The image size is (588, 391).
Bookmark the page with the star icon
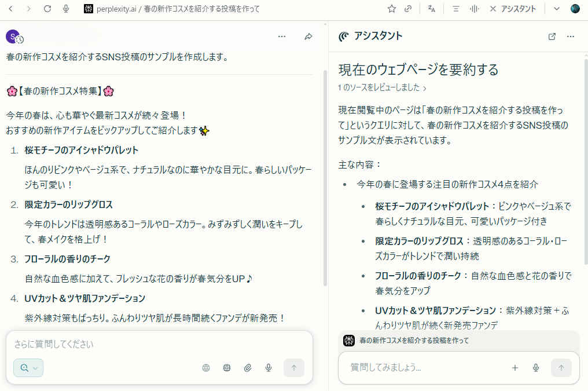tap(391, 8)
